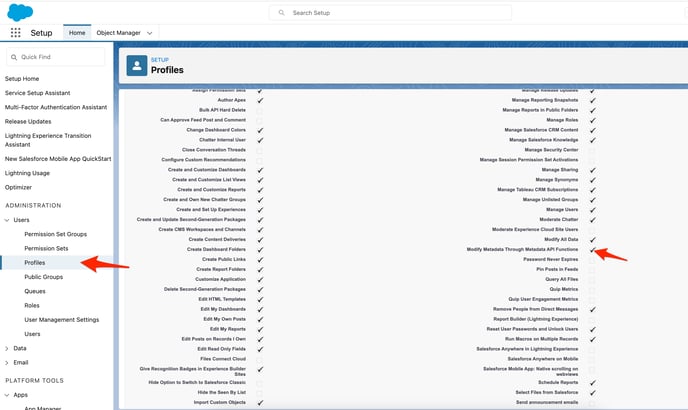Toggle Moderate Chatter checkbox

pos(592,220)
